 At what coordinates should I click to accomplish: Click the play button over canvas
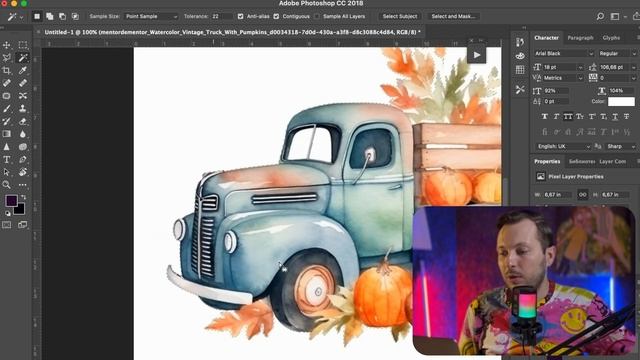pyautogui.click(x=477, y=55)
